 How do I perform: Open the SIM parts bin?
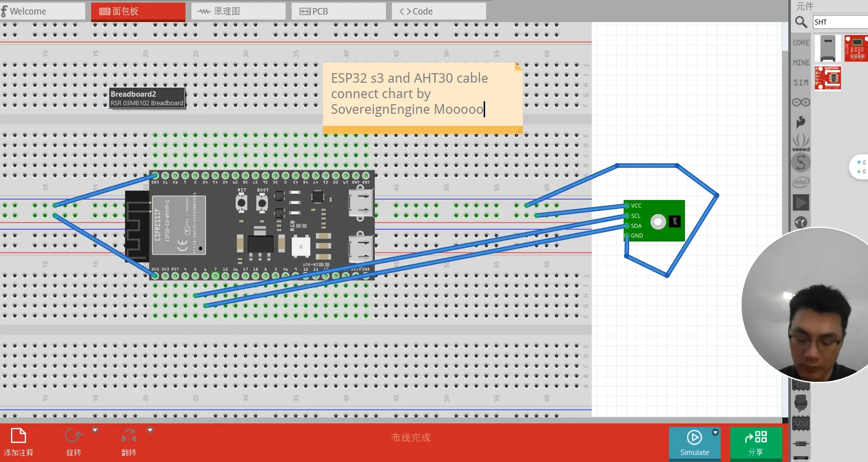click(x=801, y=83)
